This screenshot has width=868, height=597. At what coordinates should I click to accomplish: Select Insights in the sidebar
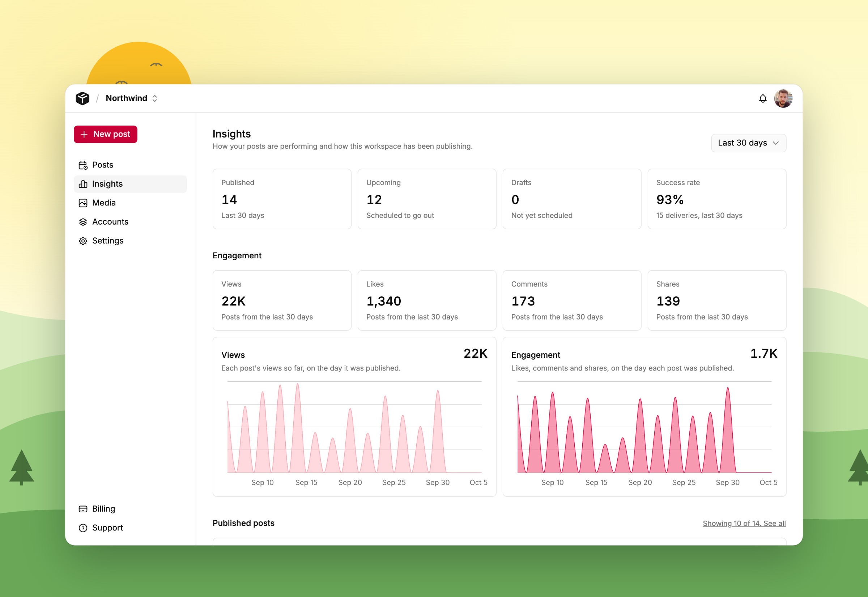click(x=130, y=184)
